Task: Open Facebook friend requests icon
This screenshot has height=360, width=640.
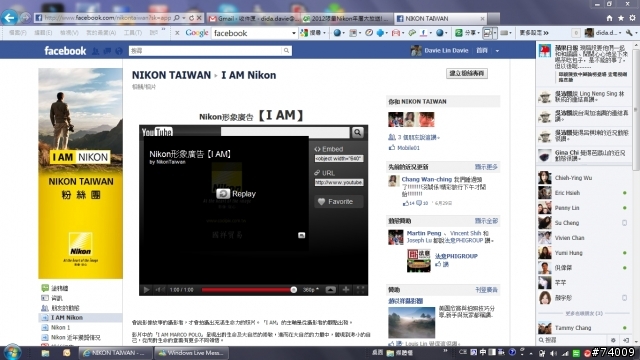Action: [95, 51]
